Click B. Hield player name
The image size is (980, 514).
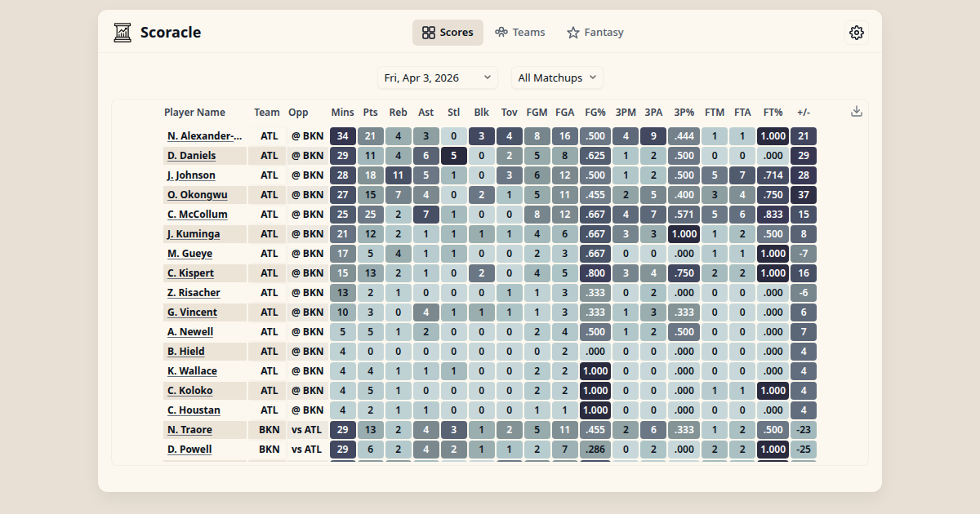click(186, 352)
